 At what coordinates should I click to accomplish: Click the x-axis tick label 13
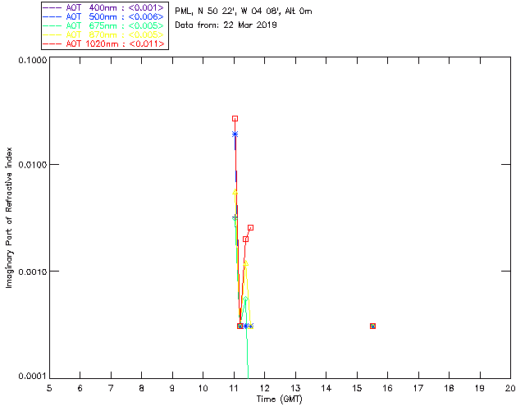[x=295, y=388]
